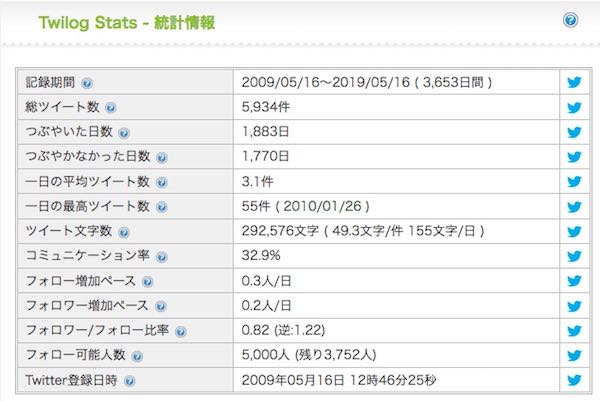Click help icon next to 一日の最高ツイート数
This screenshot has height=401, width=600.
[162, 207]
